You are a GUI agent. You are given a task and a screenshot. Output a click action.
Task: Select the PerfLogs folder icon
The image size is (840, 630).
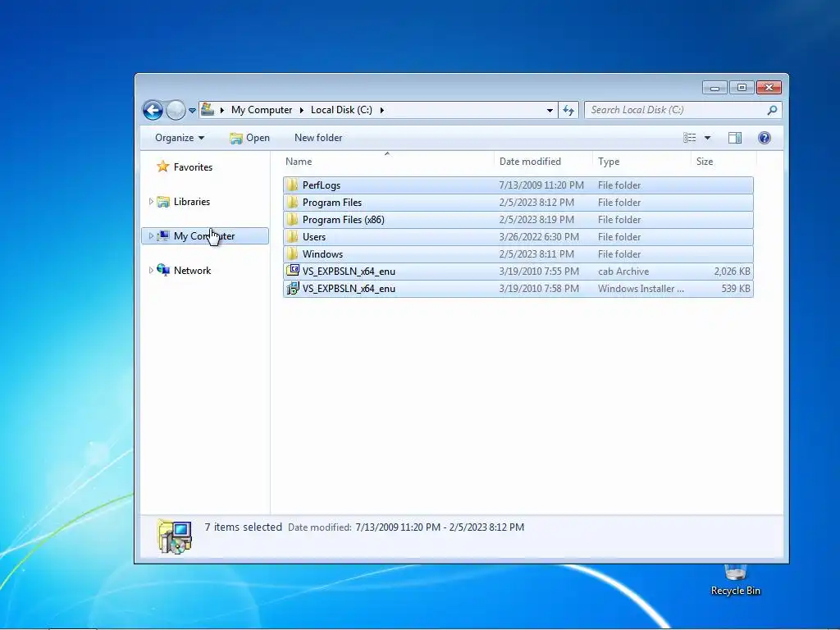[292, 185]
